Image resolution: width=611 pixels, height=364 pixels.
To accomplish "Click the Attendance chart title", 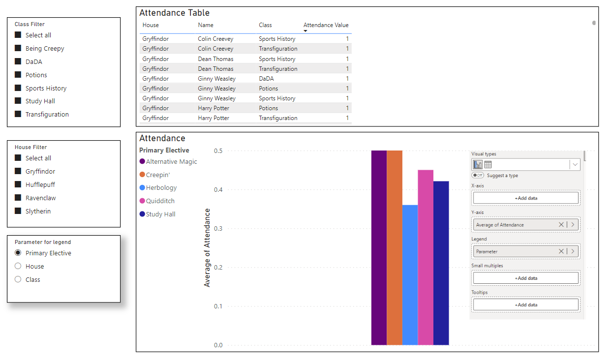I will [162, 138].
